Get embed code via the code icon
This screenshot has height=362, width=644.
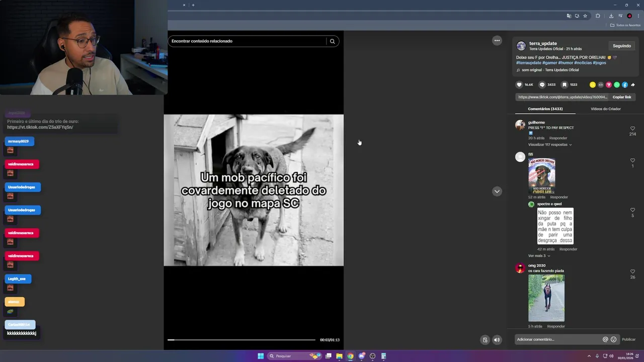click(601, 84)
